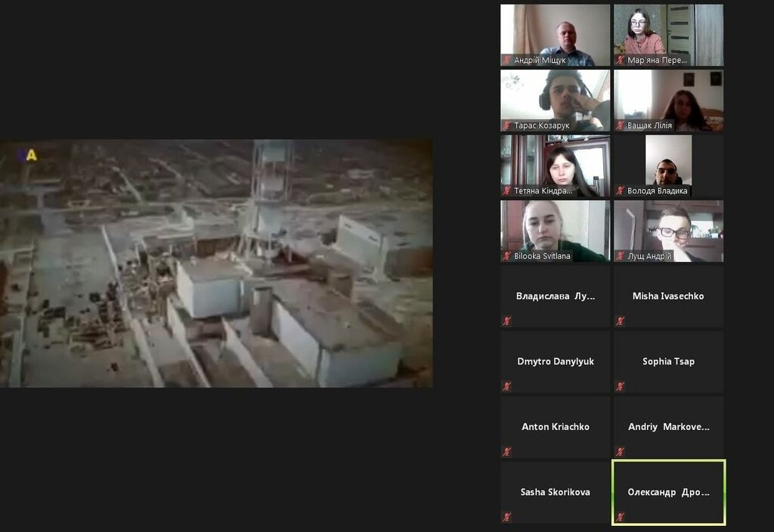Click muted mic icon beside Тарас Козарук name
The width and height of the screenshot is (774, 532).
[x=507, y=125]
